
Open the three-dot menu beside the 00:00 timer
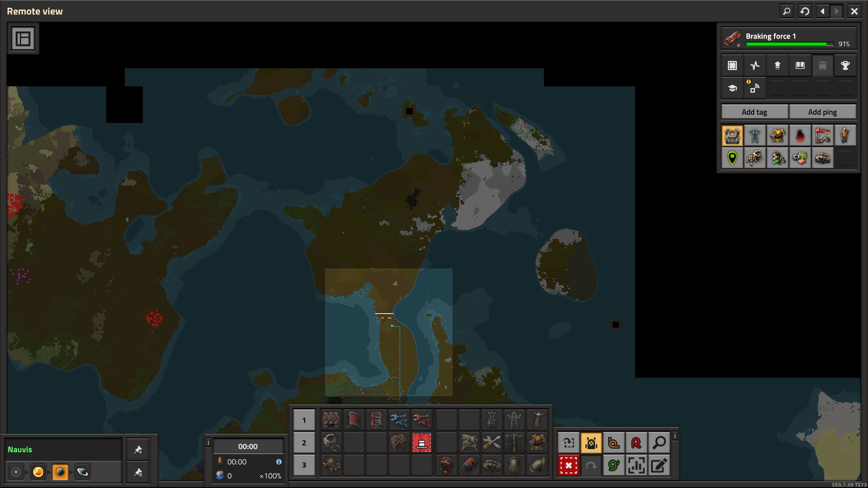pos(208,443)
